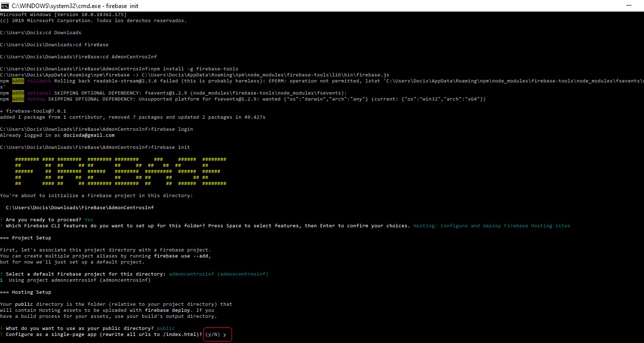
Task: Click the yellow FIREBASE ASCII art banner
Action: pos(121,171)
